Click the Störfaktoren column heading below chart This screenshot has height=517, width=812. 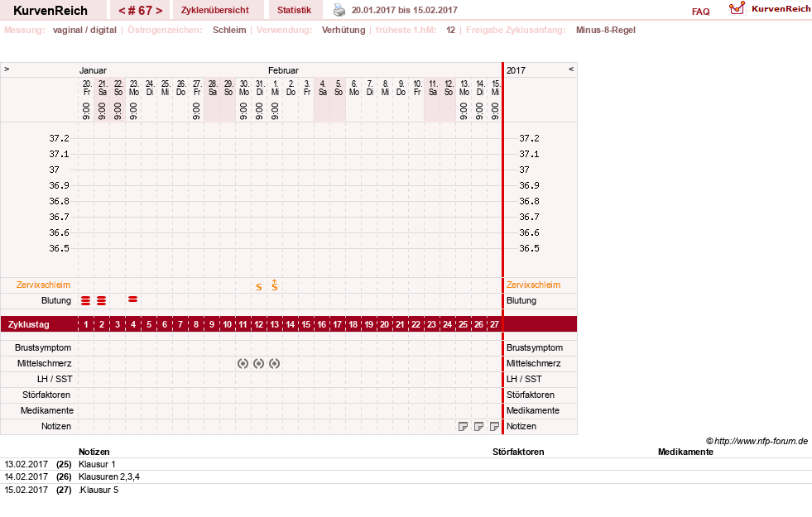point(518,452)
